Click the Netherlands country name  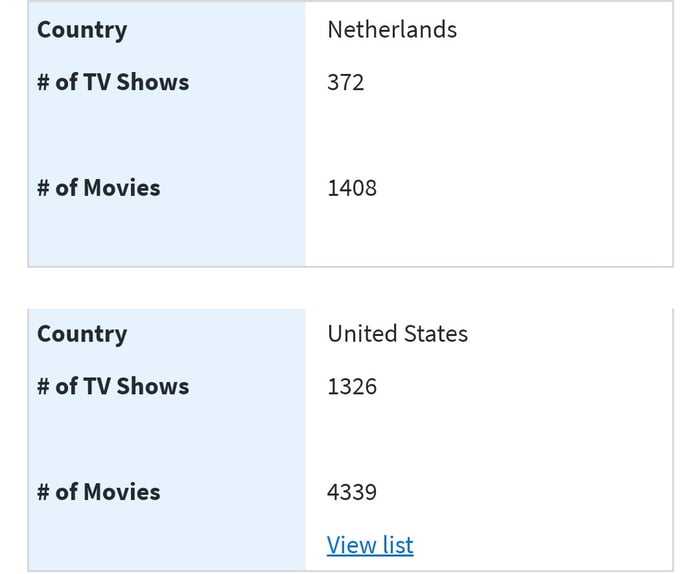392,30
